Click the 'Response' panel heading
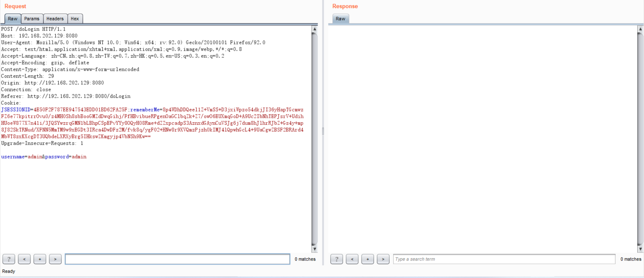Image resolution: width=644 pixels, height=278 pixels. tap(345, 6)
